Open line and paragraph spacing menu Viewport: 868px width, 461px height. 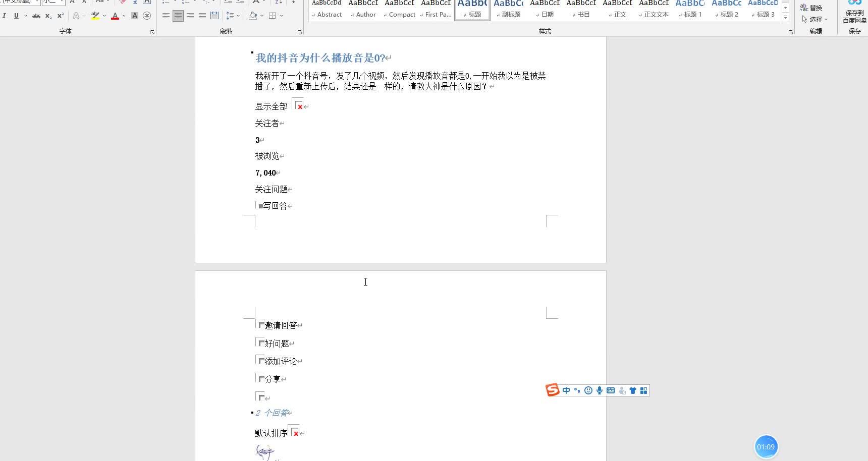(233, 16)
